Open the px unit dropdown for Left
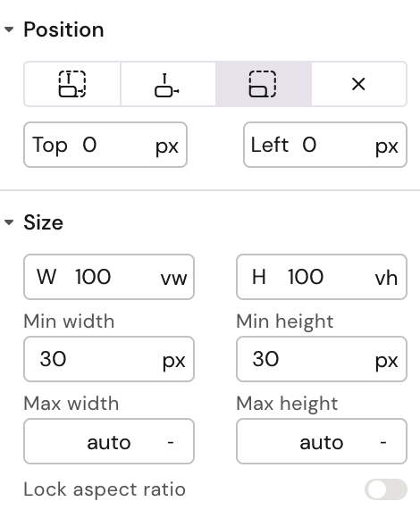Viewport: 420px width, 518px height. 387,146
